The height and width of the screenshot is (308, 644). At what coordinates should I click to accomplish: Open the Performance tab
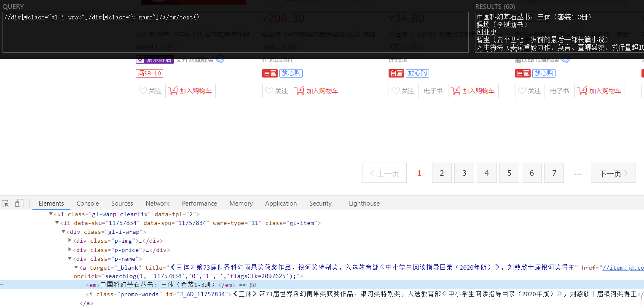coord(199,204)
